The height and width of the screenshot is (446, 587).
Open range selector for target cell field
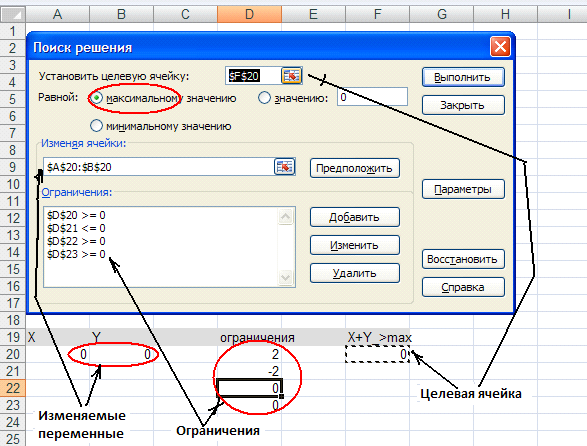click(291, 76)
